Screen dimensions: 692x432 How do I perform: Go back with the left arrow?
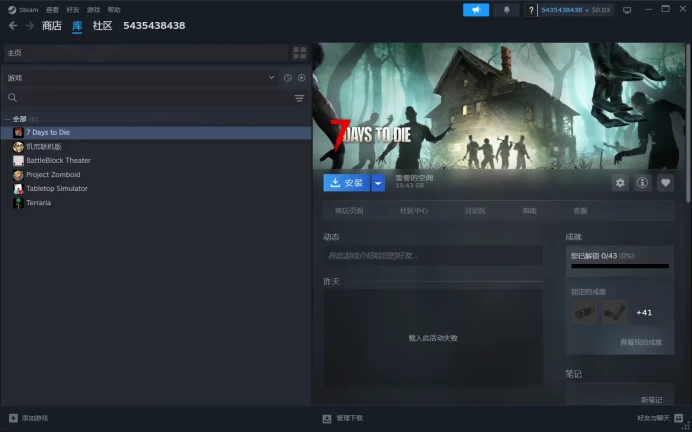(x=13, y=26)
